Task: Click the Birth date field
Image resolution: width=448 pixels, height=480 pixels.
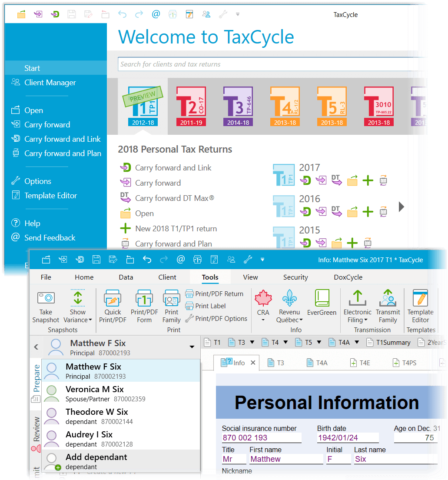Action: tap(348, 438)
